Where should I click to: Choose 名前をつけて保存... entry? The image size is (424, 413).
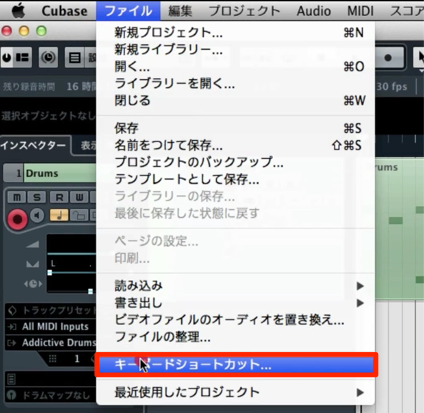[235, 145]
